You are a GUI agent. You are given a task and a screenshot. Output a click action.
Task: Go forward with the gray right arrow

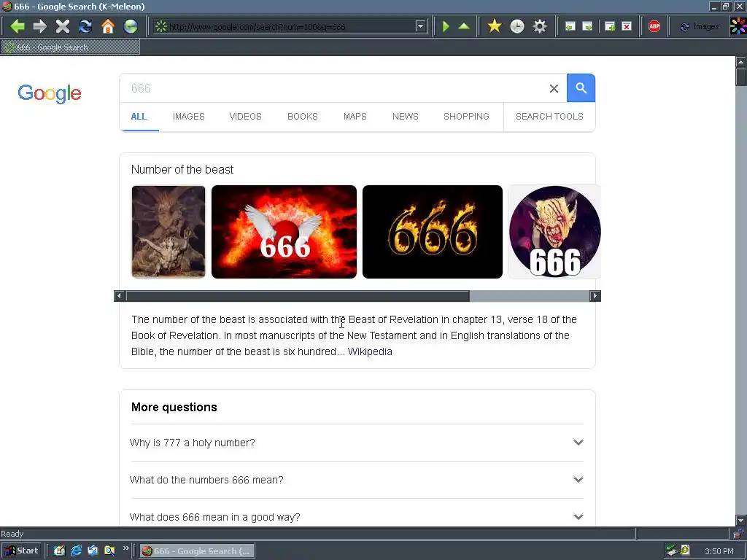tap(40, 26)
